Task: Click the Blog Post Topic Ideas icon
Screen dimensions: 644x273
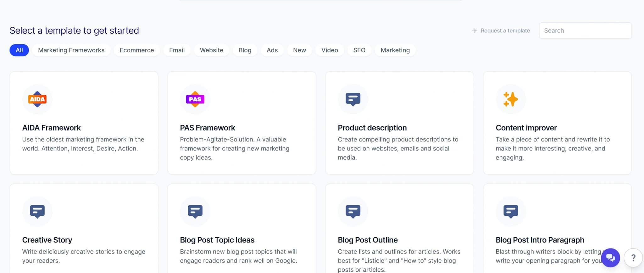Action: [195, 211]
